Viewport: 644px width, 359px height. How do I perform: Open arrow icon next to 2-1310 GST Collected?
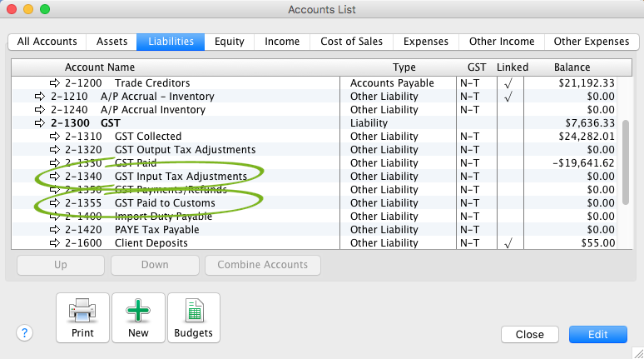(x=56, y=137)
